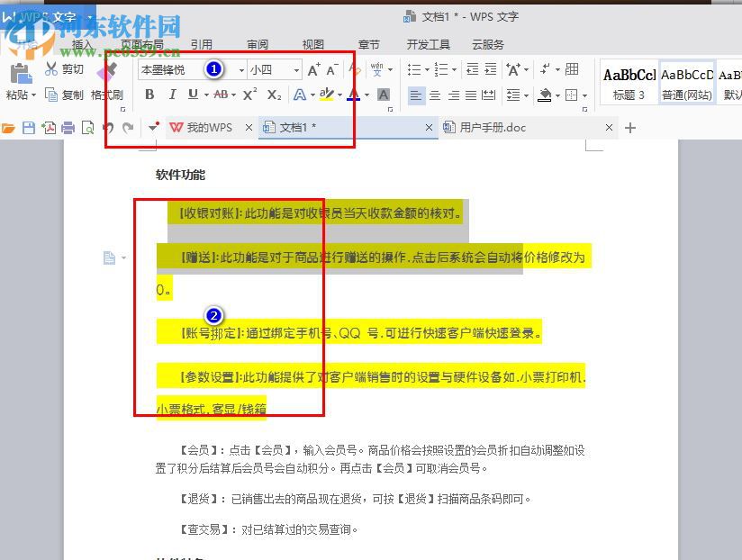This screenshot has width=742, height=560.
Task: Open the font name dropdown
Action: pos(241,71)
